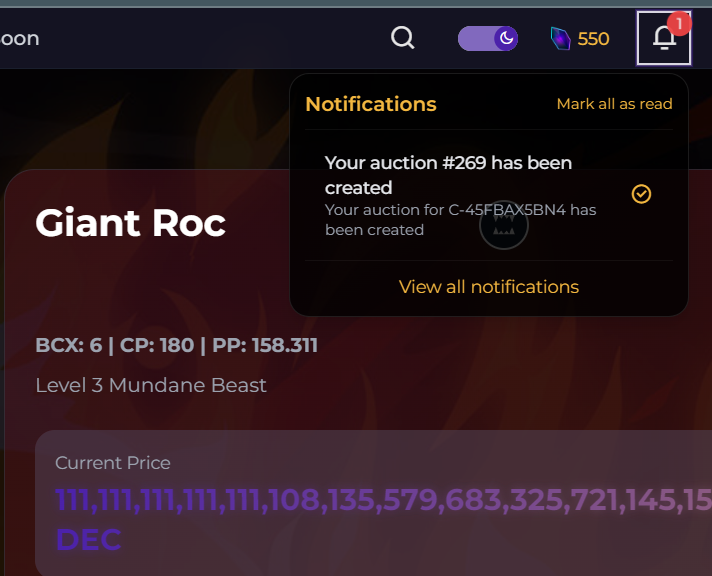Open search with the magnifying glass icon

(402, 38)
